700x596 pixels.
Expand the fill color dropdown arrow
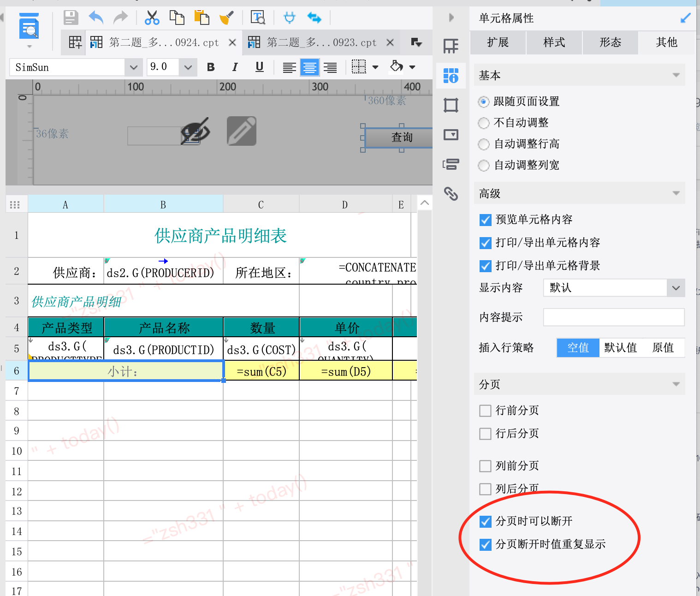tap(412, 67)
